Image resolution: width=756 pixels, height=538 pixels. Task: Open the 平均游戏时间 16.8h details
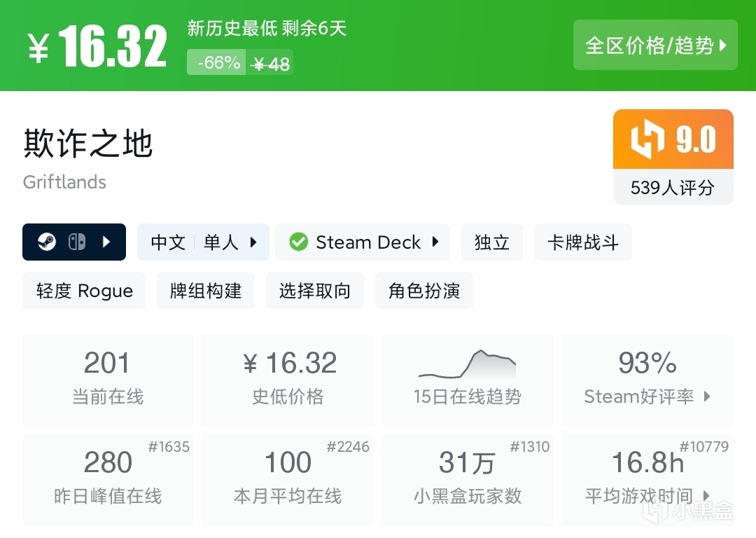[x=647, y=480]
